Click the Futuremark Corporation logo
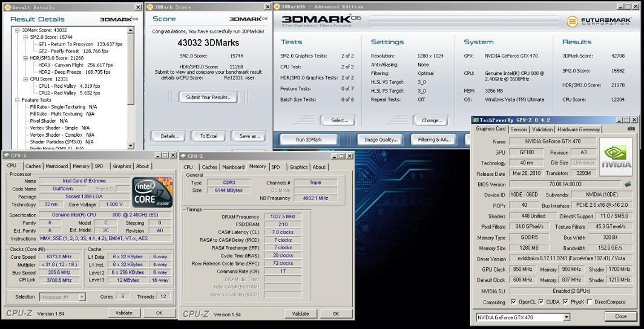Viewport: 644px width, 329px height. pyautogui.click(x=598, y=21)
